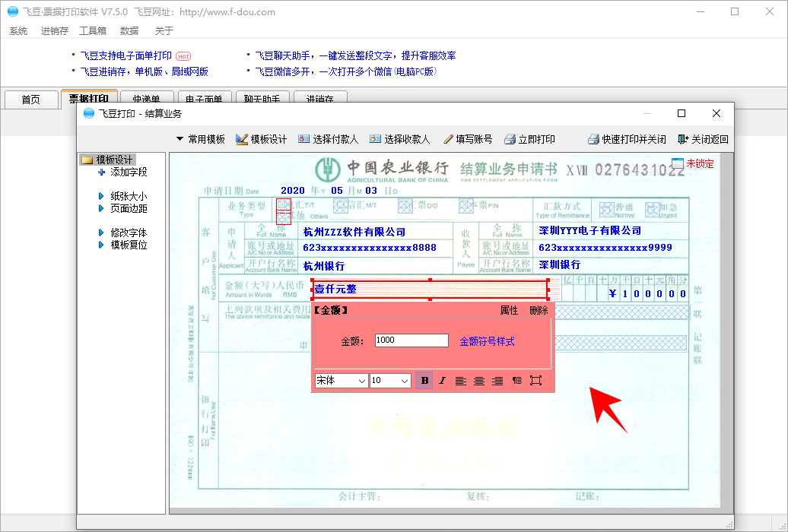Image resolution: width=788 pixels, height=532 pixels.
Task: Select the 深圳YYY电子有限公司 field
Action: click(x=590, y=230)
